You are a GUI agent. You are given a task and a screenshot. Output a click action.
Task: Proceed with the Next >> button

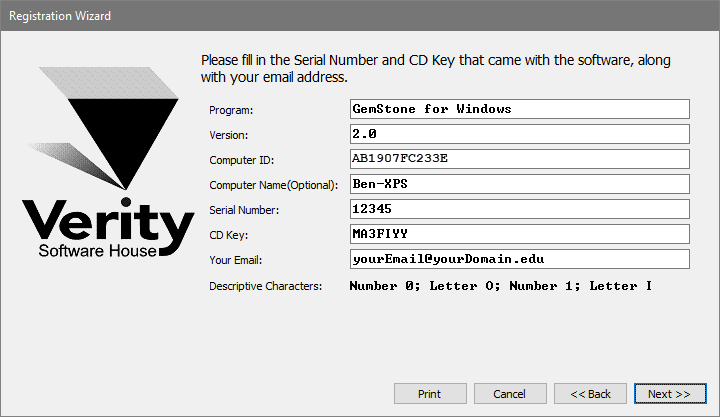(669, 393)
